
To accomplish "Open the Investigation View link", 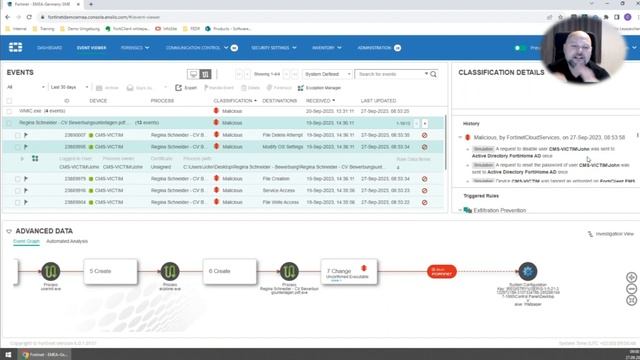I will 611,234.
